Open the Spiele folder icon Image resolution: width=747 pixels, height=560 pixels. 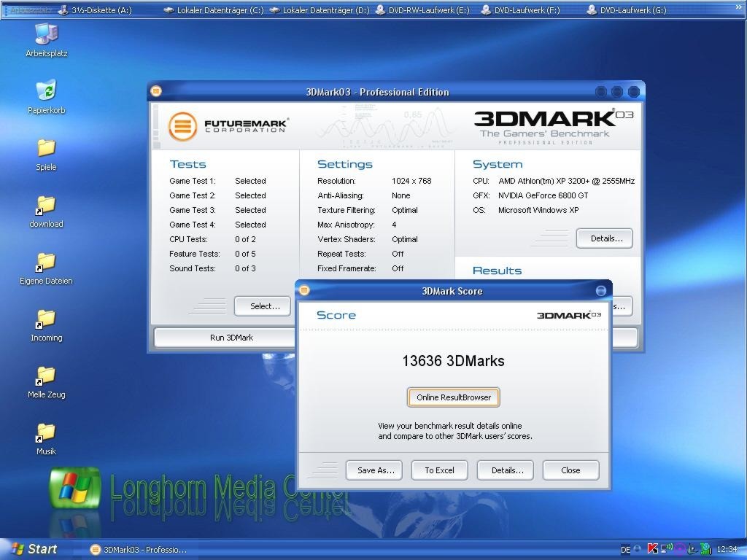coord(46,155)
